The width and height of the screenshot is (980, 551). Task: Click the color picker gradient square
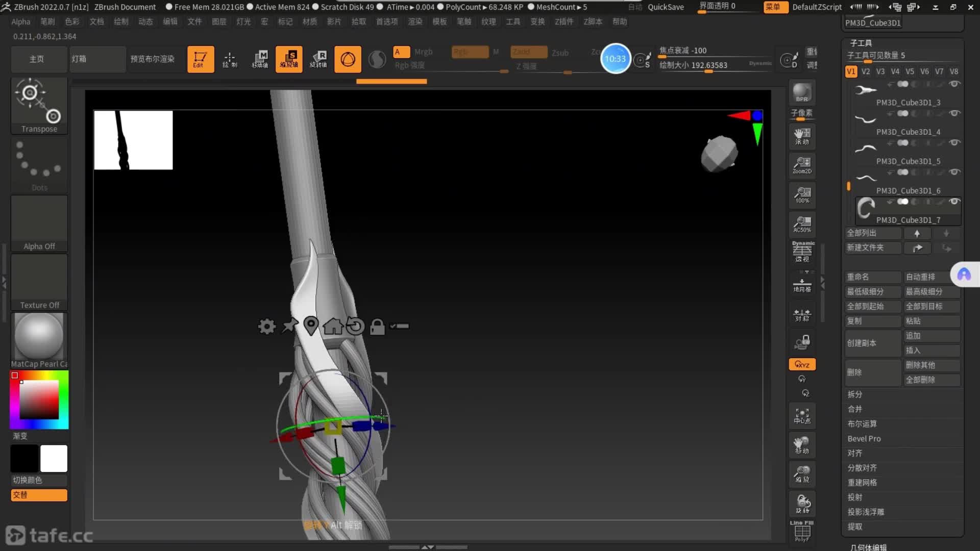click(x=39, y=400)
